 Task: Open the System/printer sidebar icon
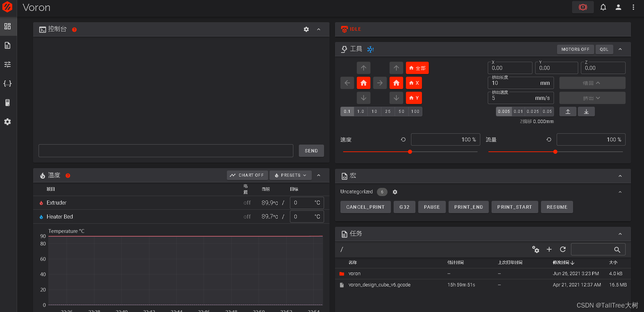8,103
